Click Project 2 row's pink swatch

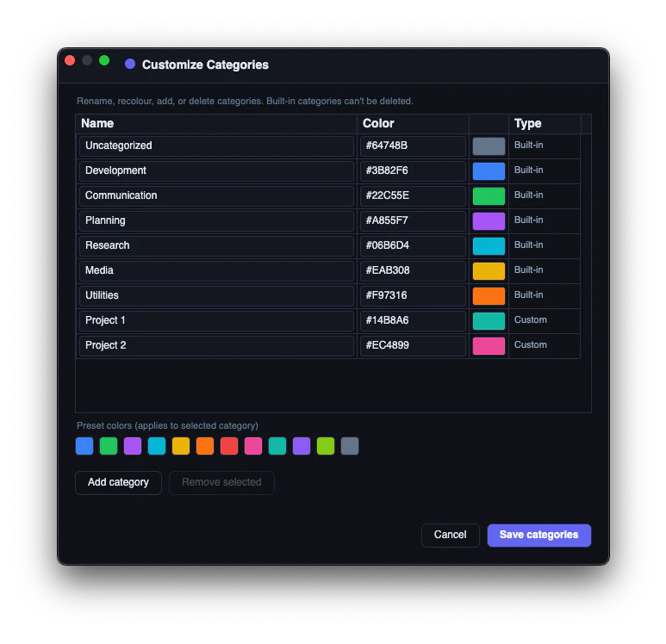[x=489, y=346]
